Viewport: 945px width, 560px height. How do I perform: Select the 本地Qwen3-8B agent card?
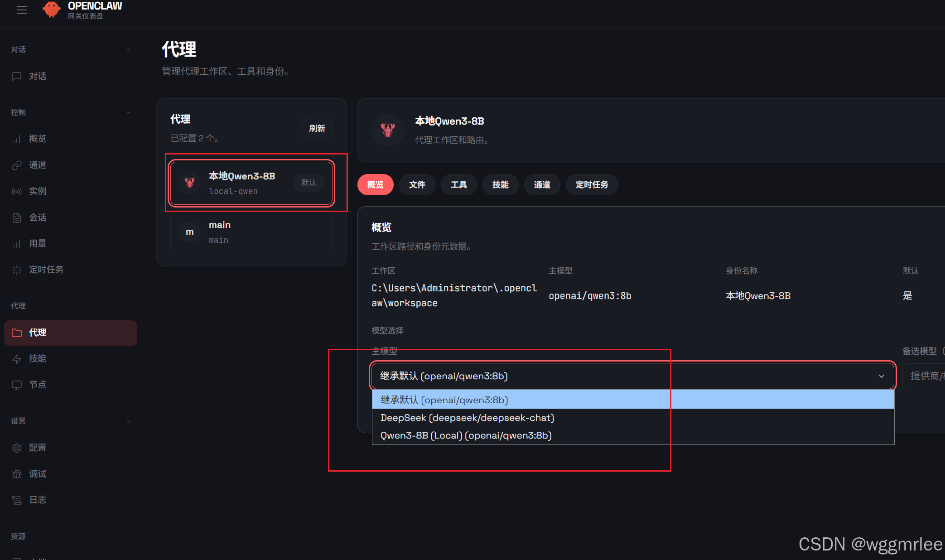tap(251, 183)
